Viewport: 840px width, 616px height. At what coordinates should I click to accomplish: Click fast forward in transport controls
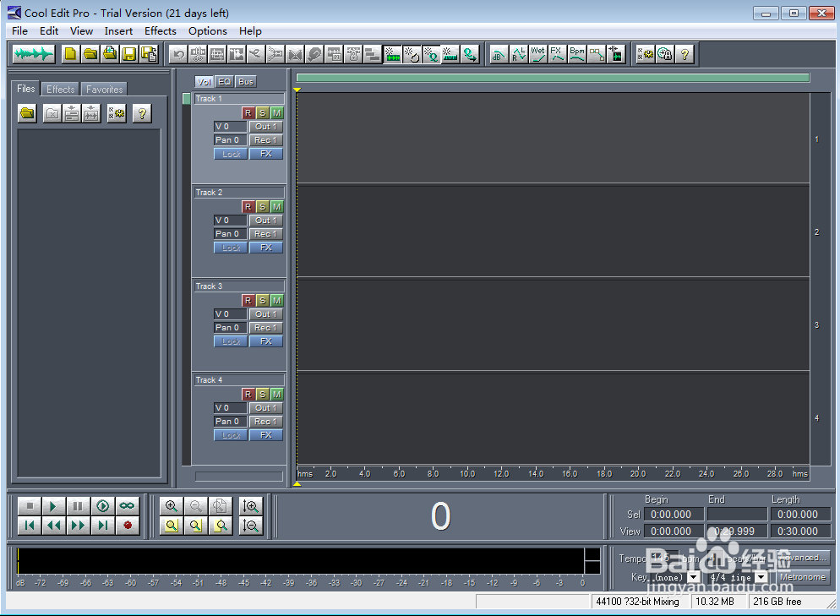click(79, 526)
